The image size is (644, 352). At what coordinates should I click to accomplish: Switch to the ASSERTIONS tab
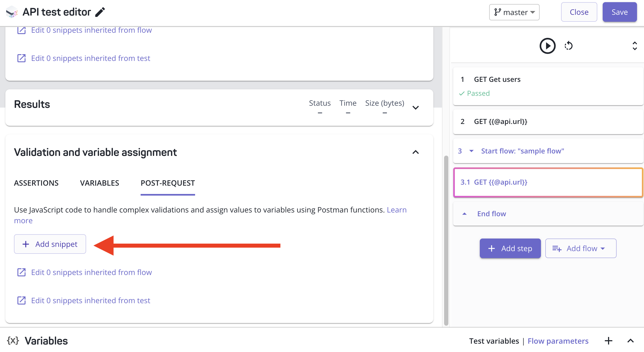(x=36, y=183)
